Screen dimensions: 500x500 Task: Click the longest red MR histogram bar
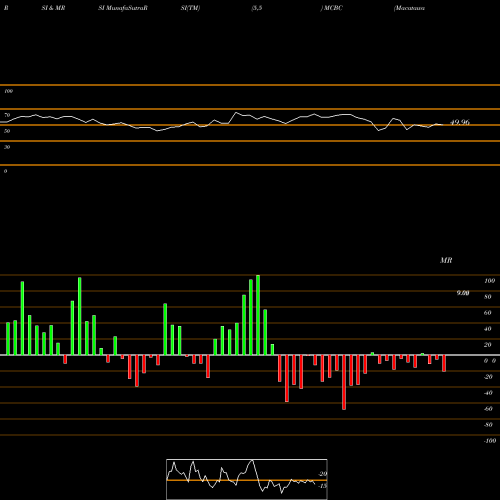point(344,382)
